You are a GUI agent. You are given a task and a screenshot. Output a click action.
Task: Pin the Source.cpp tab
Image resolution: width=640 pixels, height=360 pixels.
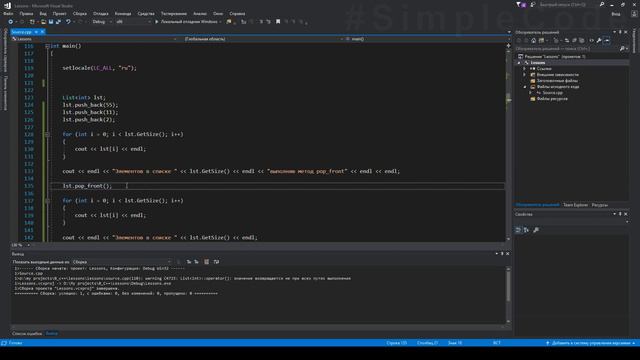[x=36, y=32]
